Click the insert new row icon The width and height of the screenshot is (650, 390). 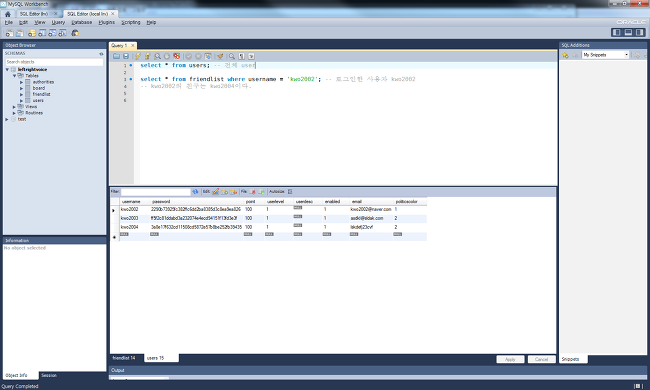click(x=224, y=192)
